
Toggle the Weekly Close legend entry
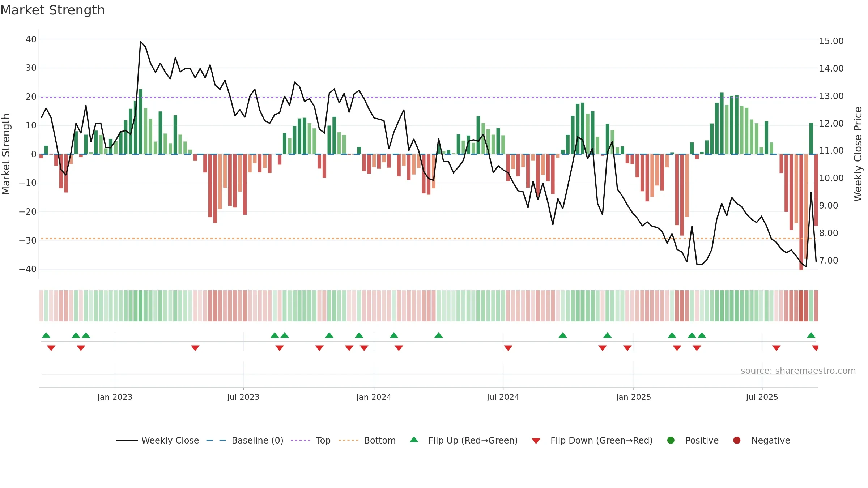click(x=157, y=440)
